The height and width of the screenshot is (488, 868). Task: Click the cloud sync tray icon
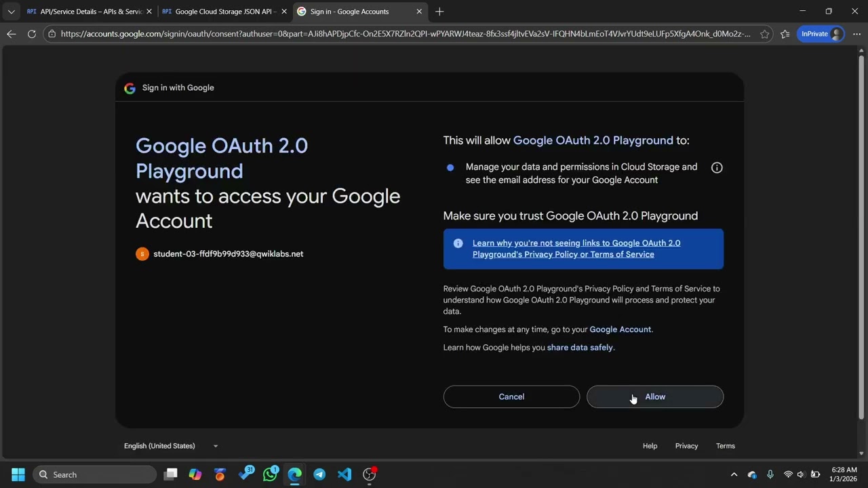tap(752, 474)
